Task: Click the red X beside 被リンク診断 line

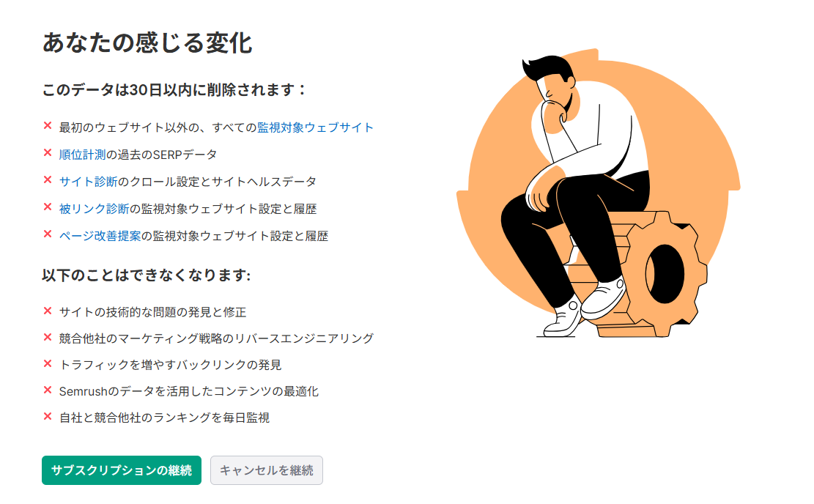Action: click(x=48, y=207)
